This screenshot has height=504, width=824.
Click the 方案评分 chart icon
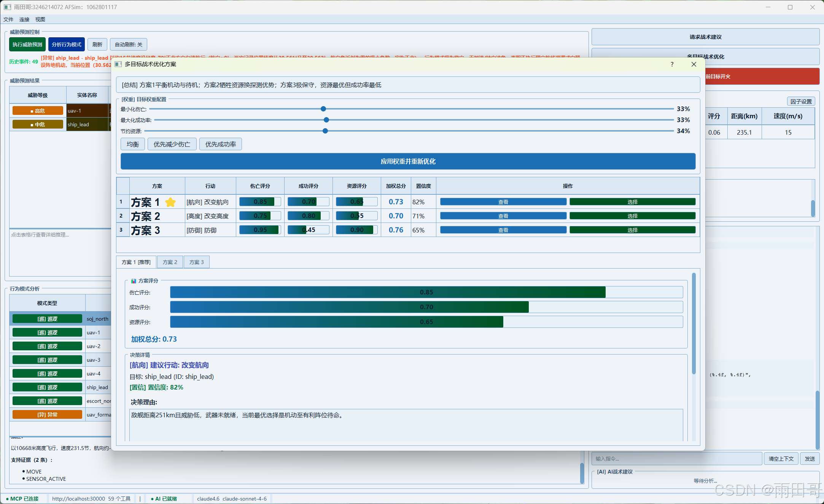pyautogui.click(x=134, y=281)
